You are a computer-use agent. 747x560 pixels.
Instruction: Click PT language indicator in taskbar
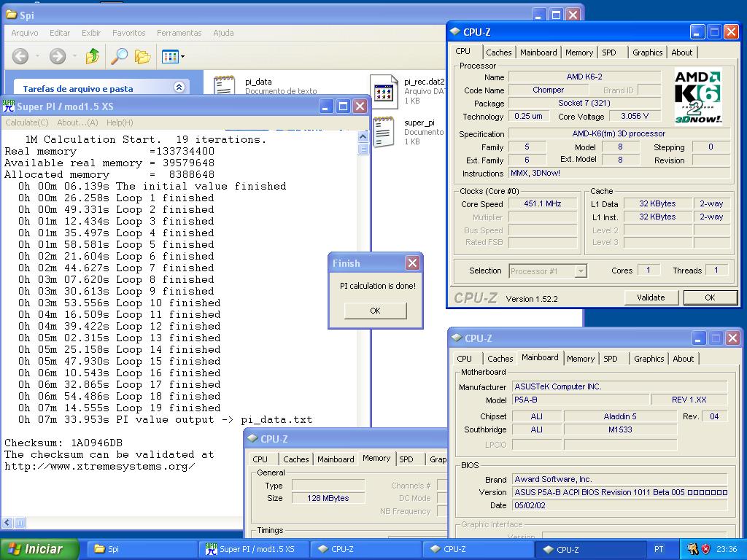(659, 549)
